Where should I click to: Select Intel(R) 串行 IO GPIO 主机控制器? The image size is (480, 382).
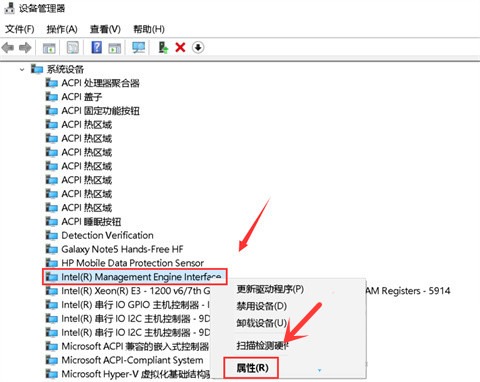click(x=128, y=305)
